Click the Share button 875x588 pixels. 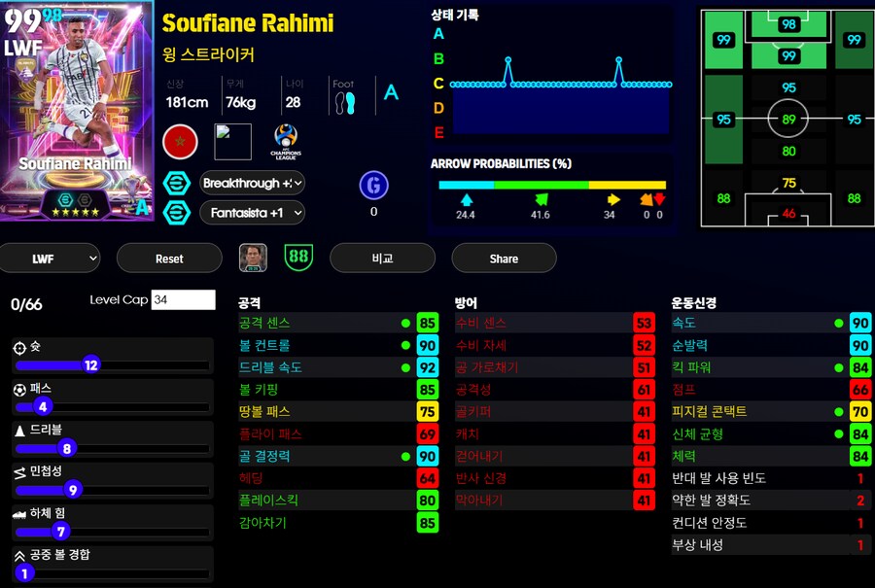point(504,259)
